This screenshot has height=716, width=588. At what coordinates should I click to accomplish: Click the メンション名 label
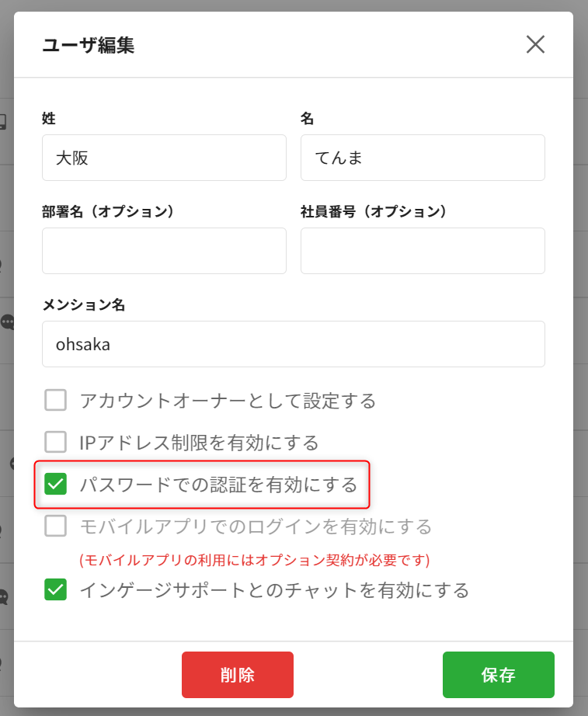pyautogui.click(x=84, y=304)
